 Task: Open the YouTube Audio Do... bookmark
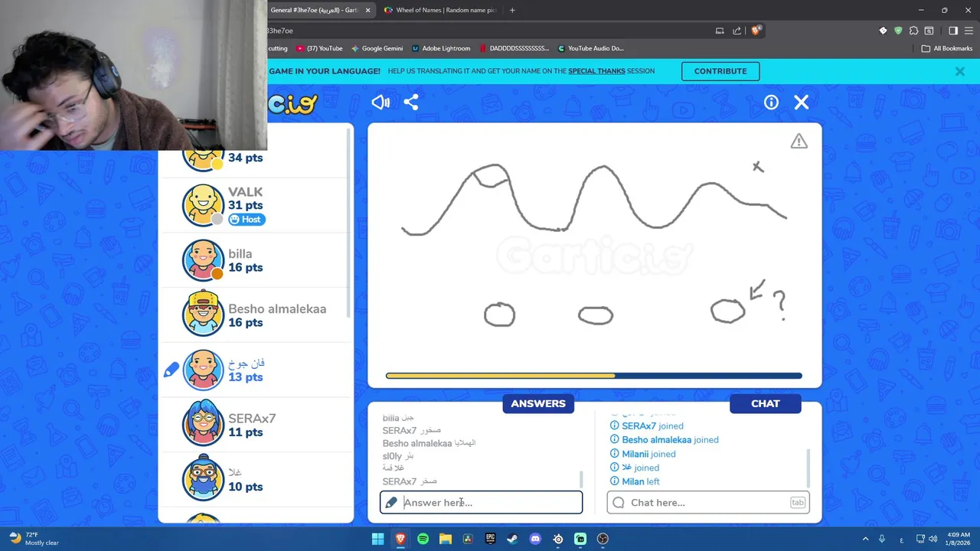click(x=591, y=48)
